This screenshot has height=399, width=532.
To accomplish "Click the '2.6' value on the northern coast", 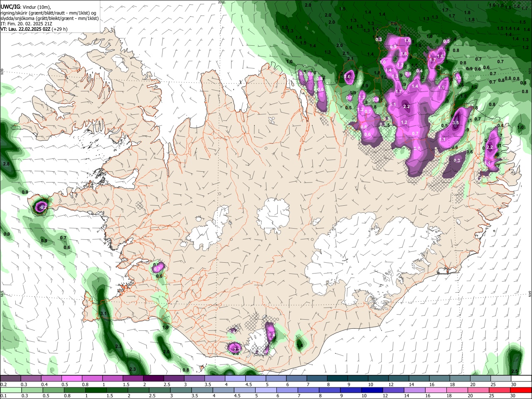I will [347, 76].
